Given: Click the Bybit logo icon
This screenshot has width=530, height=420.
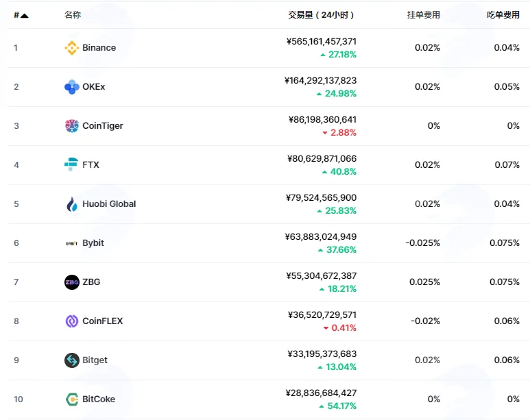Looking at the screenshot, I should 72,243.
